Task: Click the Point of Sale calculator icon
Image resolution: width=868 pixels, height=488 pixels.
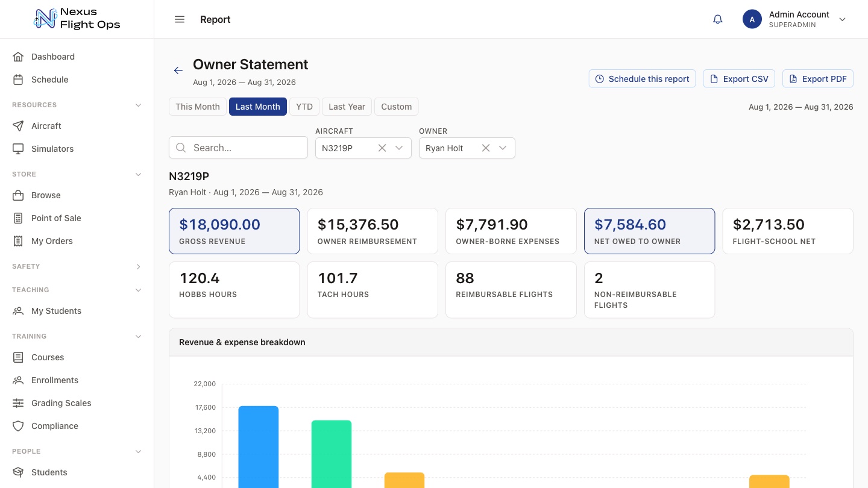Action: [x=19, y=218]
